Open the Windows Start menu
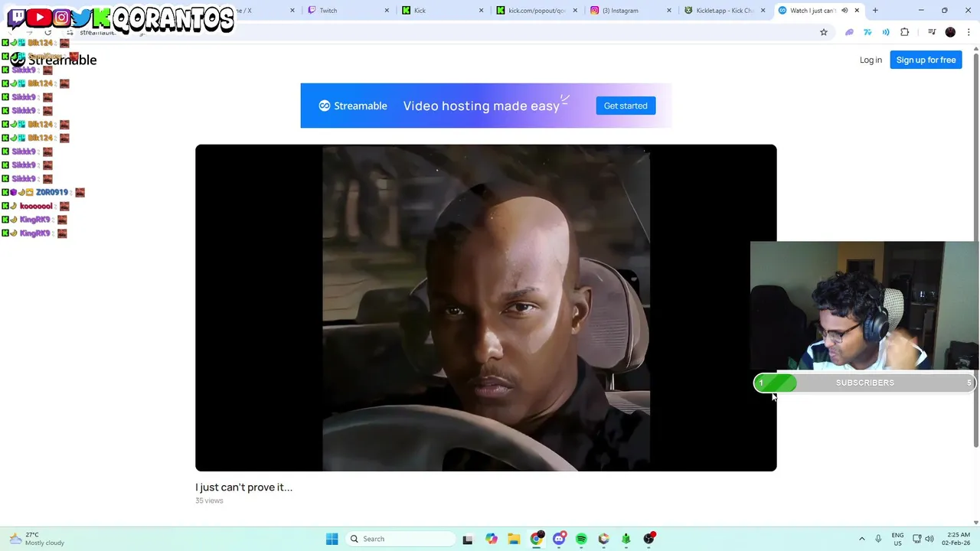 pos(332,539)
